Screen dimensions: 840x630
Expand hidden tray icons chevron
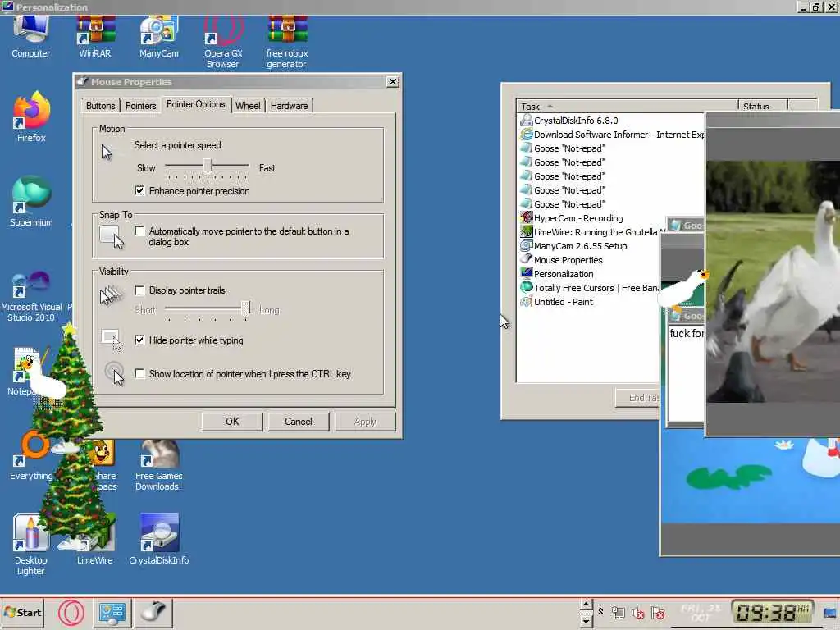(x=600, y=611)
